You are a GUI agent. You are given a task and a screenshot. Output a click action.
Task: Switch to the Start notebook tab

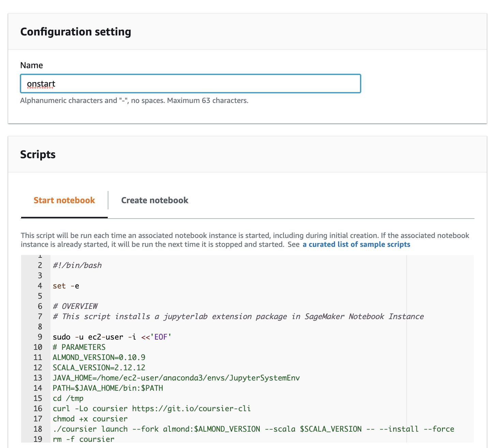click(64, 200)
